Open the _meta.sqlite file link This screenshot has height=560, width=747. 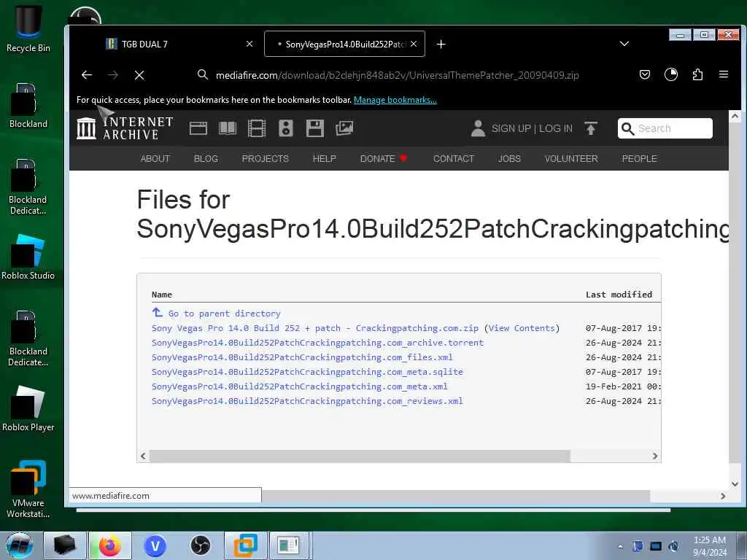(x=307, y=372)
